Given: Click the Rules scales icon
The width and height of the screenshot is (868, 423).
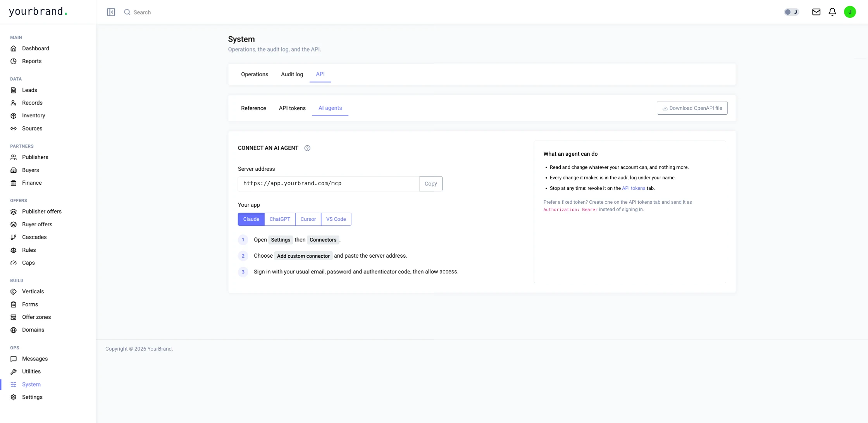Looking at the screenshot, I should [14, 250].
